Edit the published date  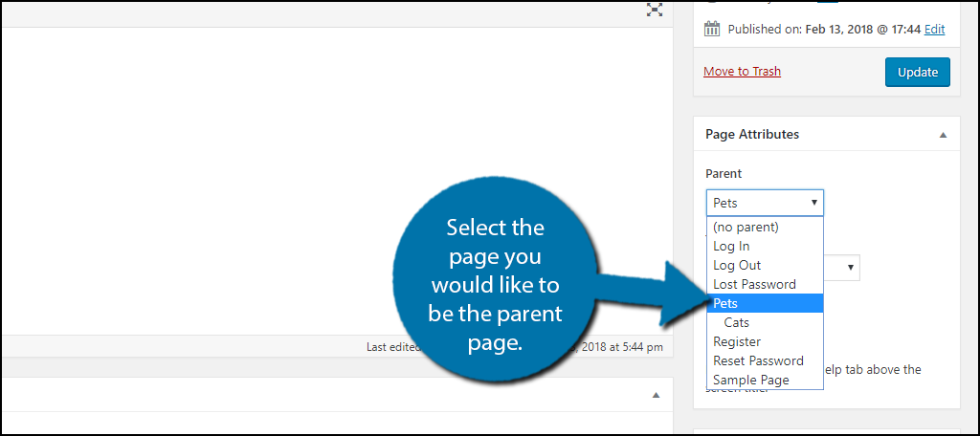(934, 29)
